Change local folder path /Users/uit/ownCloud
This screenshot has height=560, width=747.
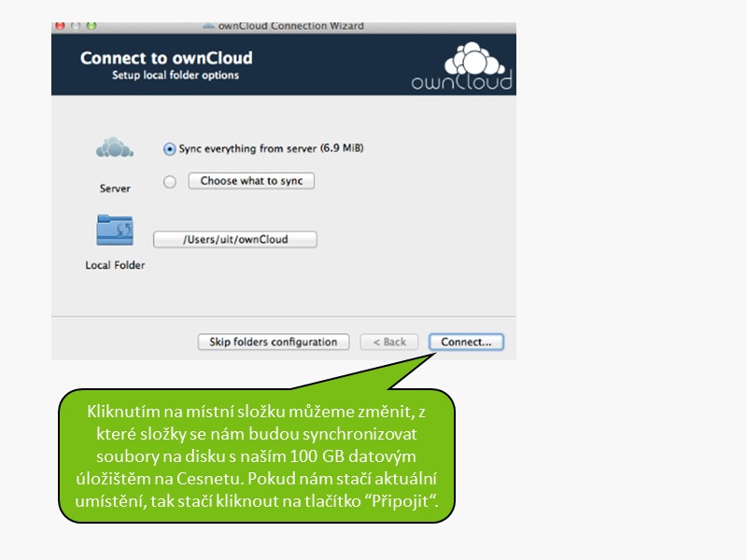(235, 240)
